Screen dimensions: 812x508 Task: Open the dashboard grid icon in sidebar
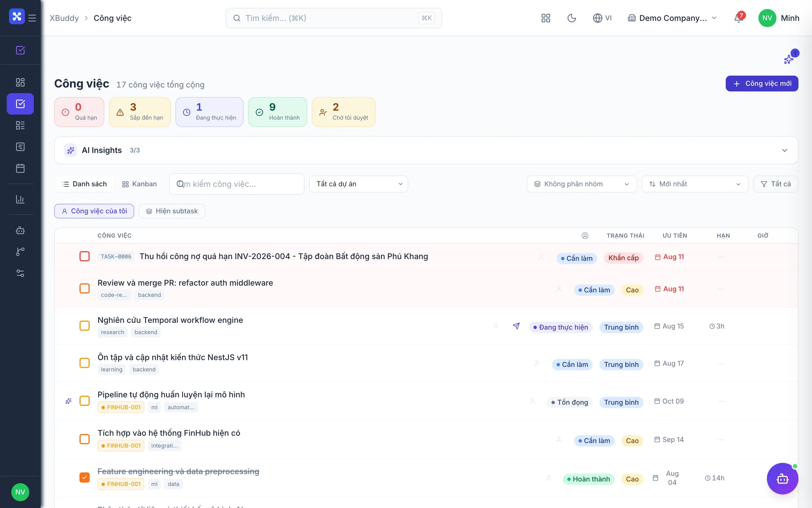coord(21,82)
